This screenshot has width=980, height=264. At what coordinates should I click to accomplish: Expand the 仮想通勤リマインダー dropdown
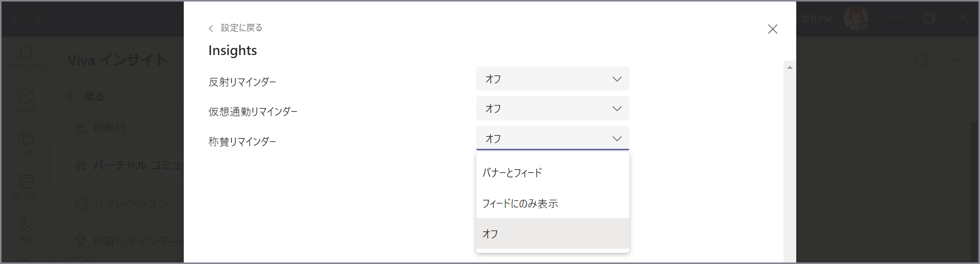click(x=553, y=109)
